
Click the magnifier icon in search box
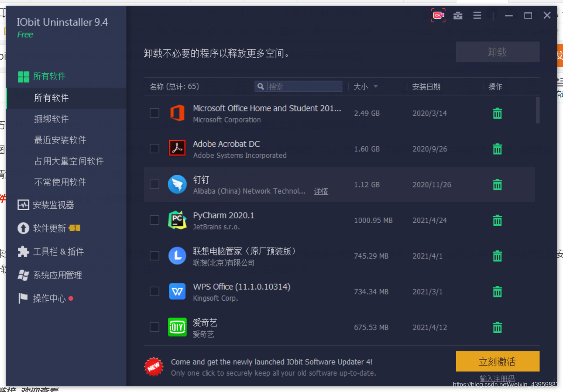[x=261, y=86]
